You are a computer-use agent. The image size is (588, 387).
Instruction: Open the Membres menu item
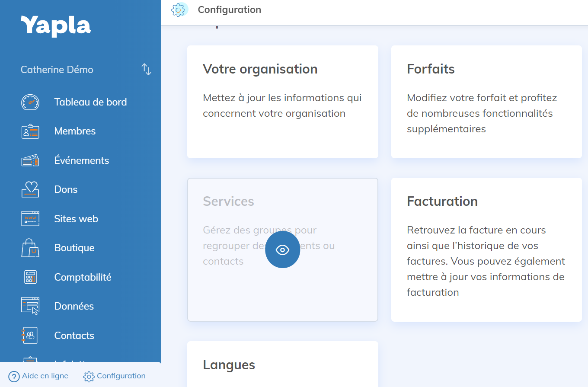click(75, 131)
